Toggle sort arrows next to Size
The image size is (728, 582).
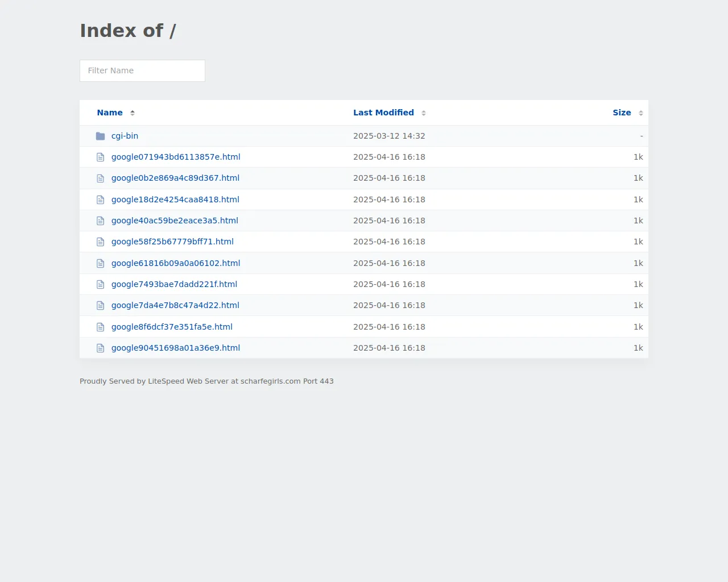tap(641, 113)
